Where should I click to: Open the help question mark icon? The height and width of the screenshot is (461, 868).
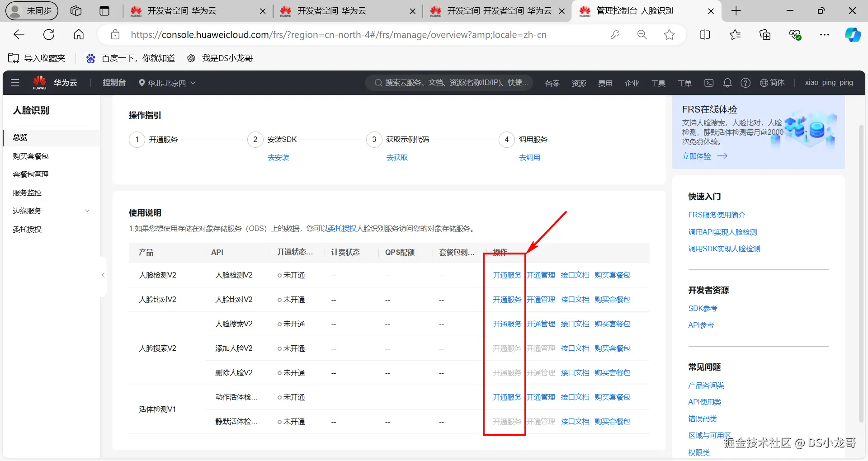tap(745, 83)
